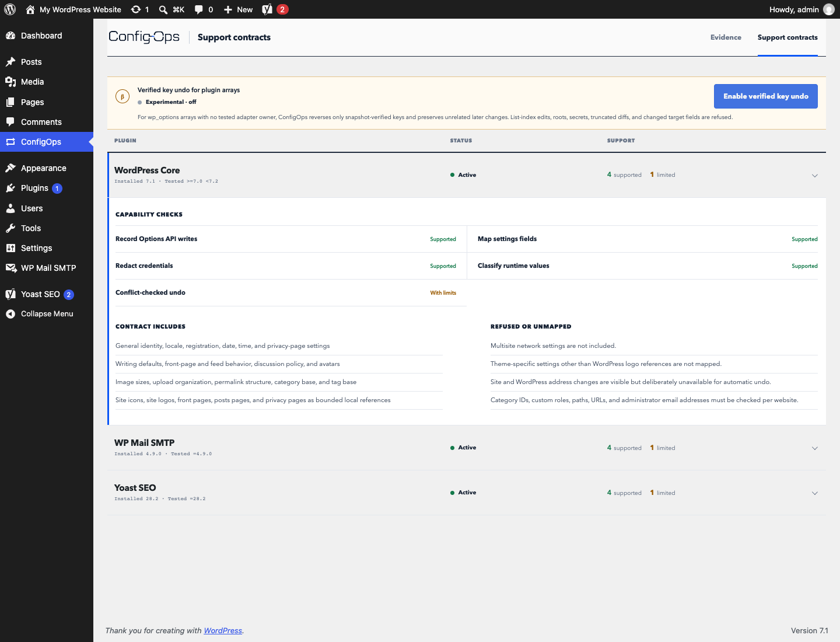This screenshot has width=840, height=642.
Task: Open the updates icon showing 1
Action: click(136, 9)
